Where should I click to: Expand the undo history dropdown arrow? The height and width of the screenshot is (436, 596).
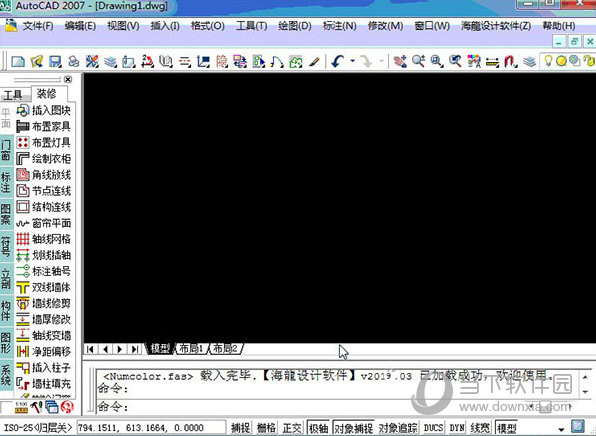tap(353, 61)
